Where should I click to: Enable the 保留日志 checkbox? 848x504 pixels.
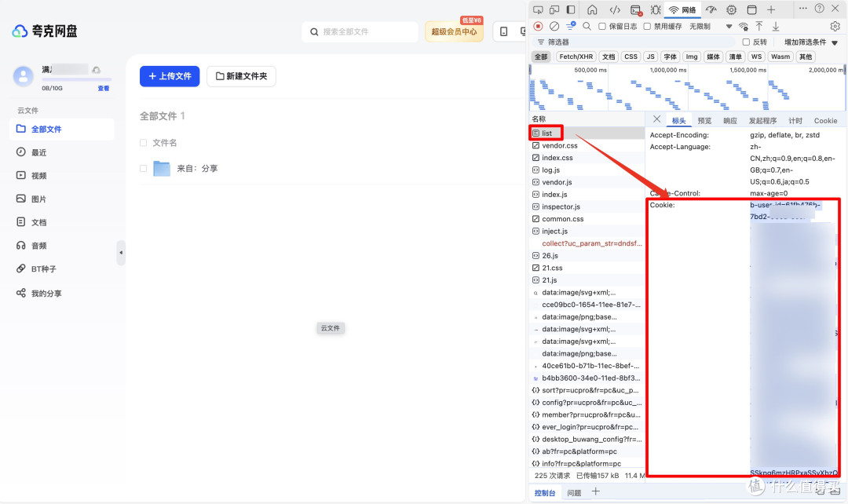[x=602, y=26]
